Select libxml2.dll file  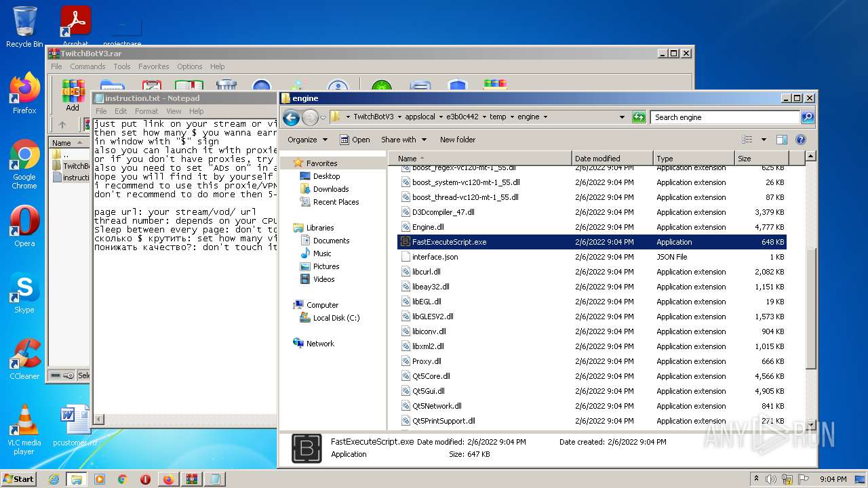[x=592, y=346]
